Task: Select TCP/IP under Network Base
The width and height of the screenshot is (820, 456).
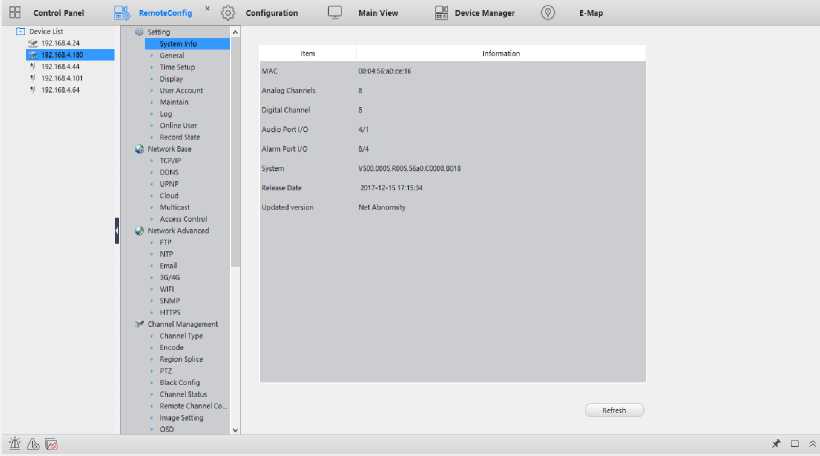Action: 169,160
